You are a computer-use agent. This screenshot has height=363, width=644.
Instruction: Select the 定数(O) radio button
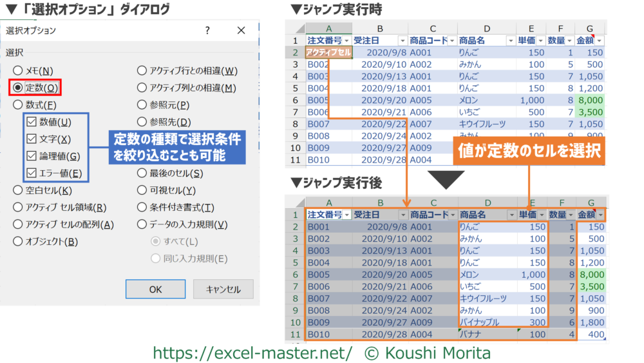click(x=18, y=88)
